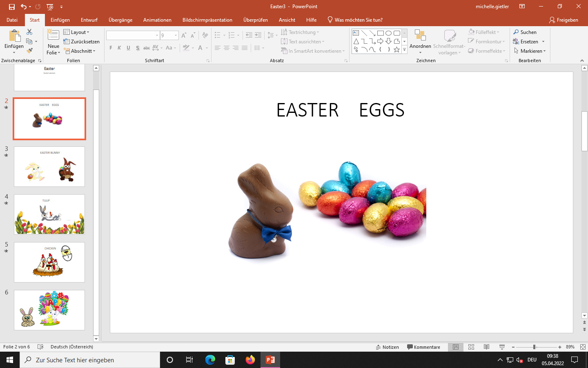This screenshot has width=588, height=368.
Task: Open Windows Task View
Action: point(189,360)
